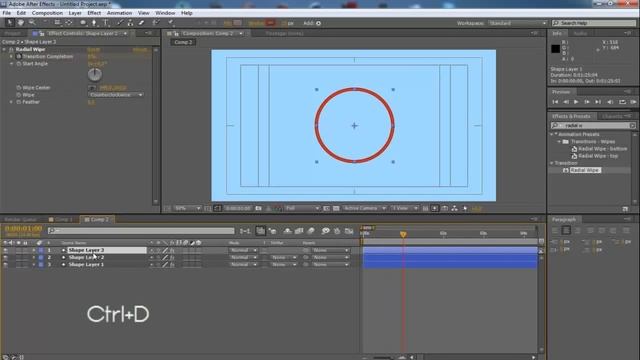This screenshot has width=640, height=360.
Task: Click the Play button in Preview panel
Action: tap(576, 102)
